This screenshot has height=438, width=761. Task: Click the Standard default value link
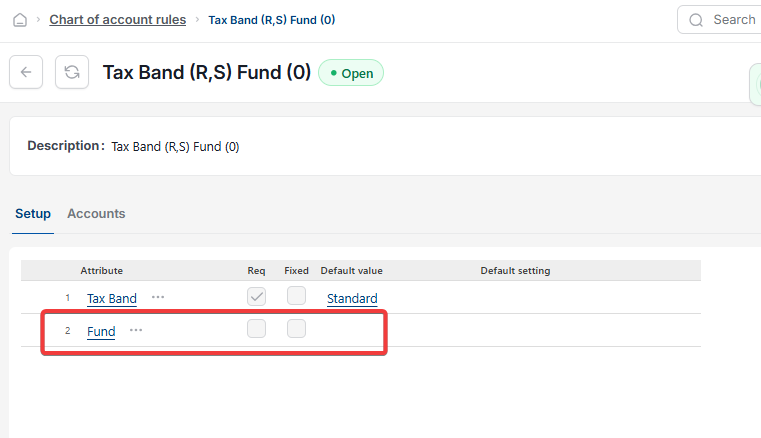click(x=352, y=299)
